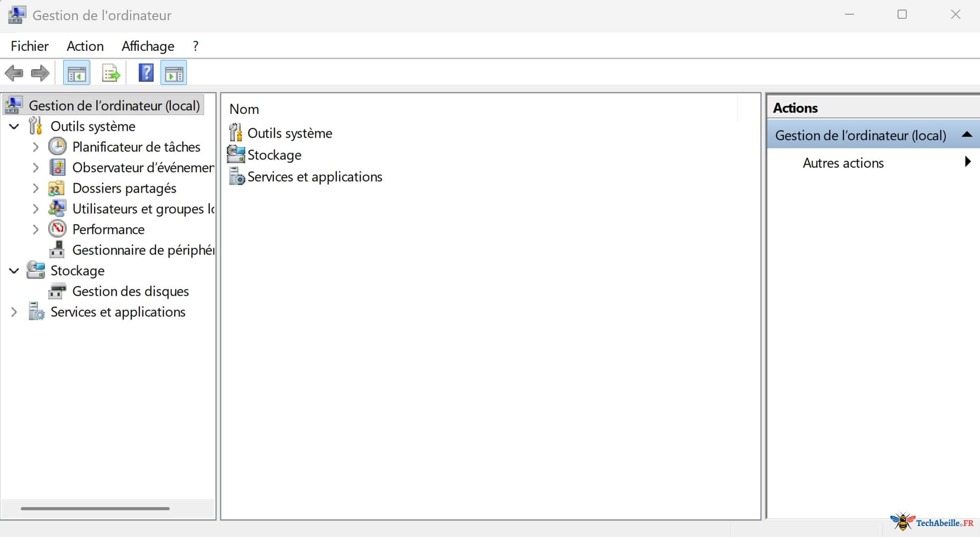Select Planificateur de tâches in the tree
The height and width of the screenshot is (537, 980).
tap(137, 147)
